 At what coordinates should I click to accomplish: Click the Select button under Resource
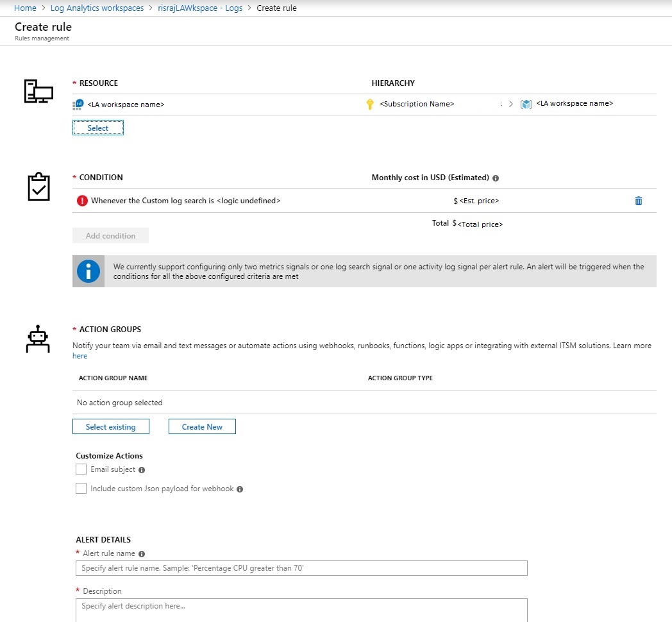coord(97,128)
